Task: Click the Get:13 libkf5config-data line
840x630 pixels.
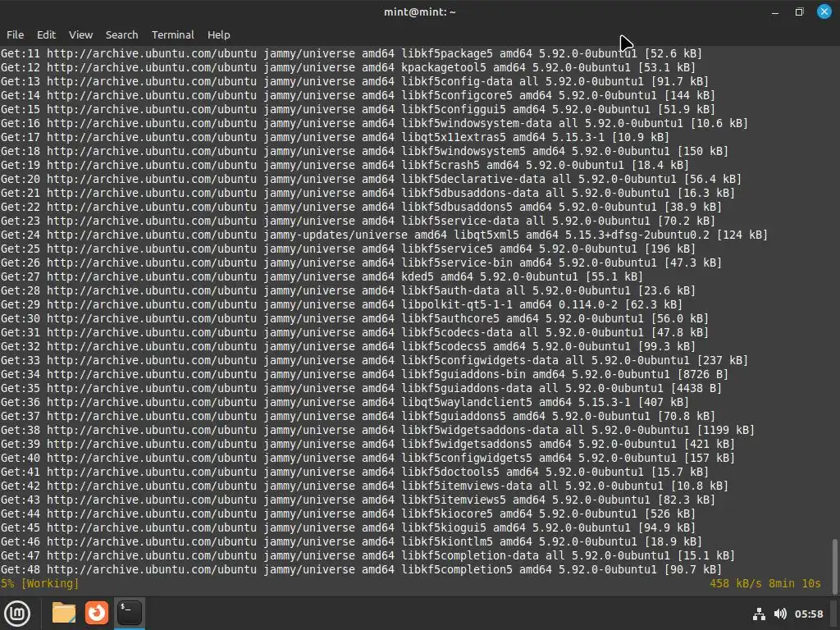Action: click(x=354, y=81)
